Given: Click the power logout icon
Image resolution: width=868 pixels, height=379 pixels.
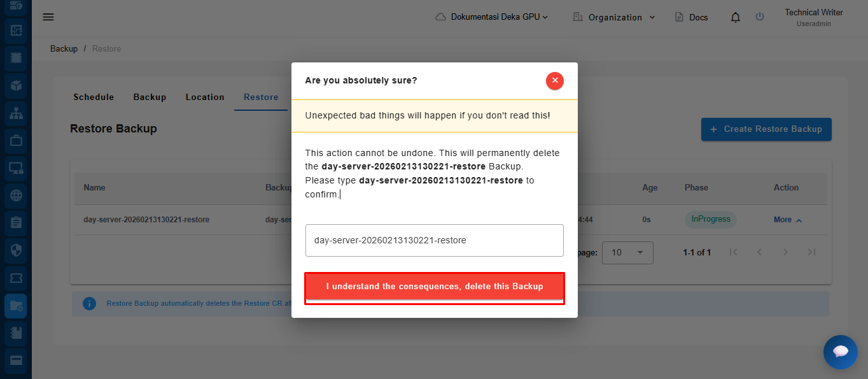Looking at the screenshot, I should tap(760, 17).
